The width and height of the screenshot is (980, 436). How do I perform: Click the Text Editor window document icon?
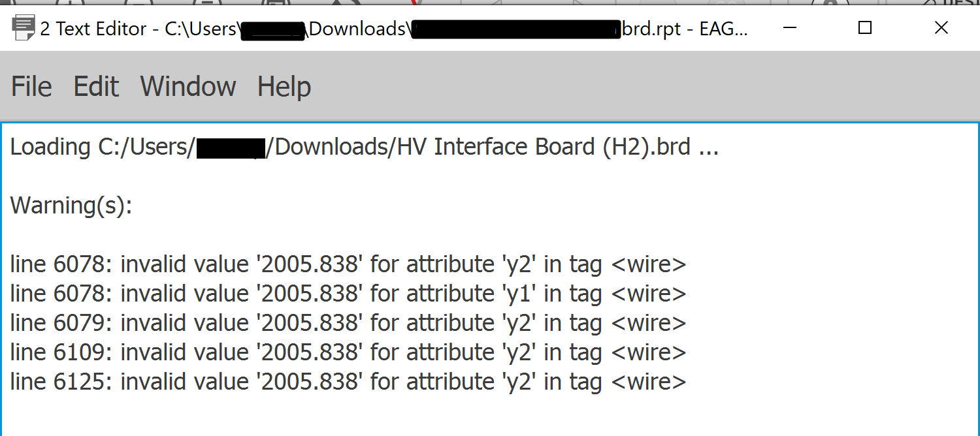(24, 29)
